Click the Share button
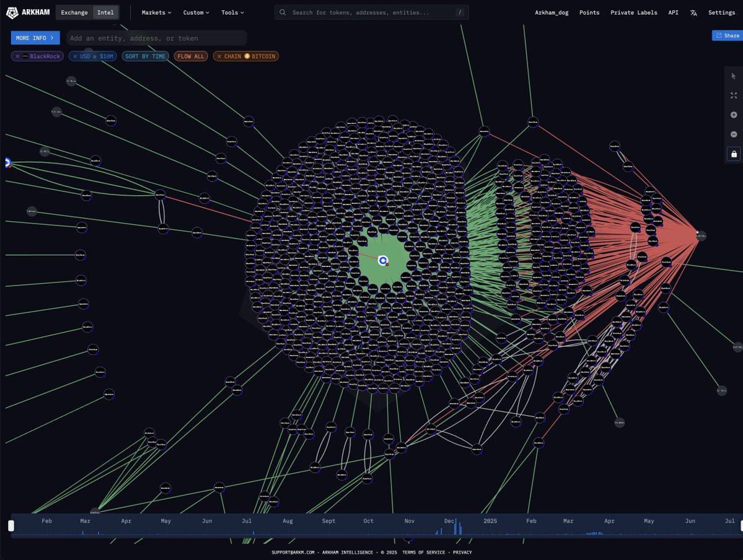This screenshot has height=560, width=743. pyautogui.click(x=728, y=35)
